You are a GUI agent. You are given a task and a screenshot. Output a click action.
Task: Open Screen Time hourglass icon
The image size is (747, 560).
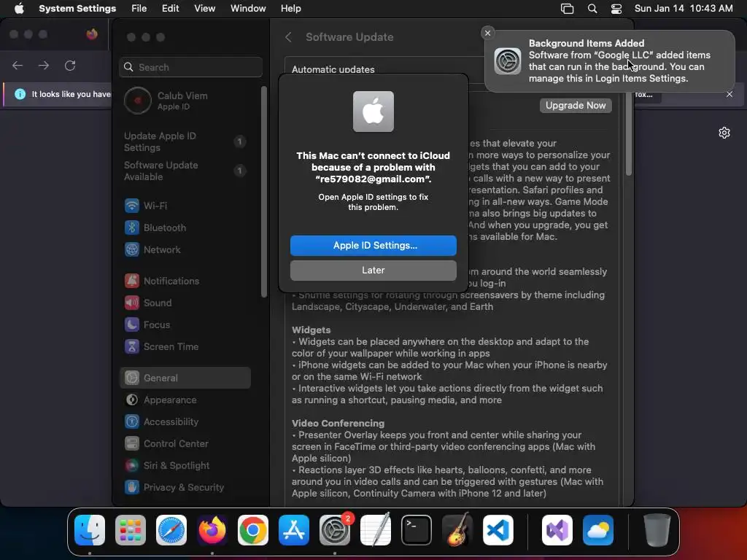click(x=132, y=346)
